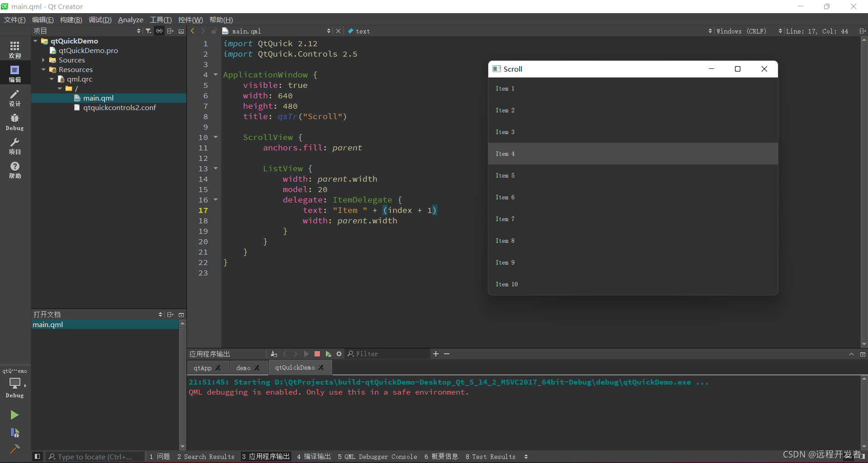Screen dimensions: 868x463
Task: Clear the application output pane
Action: coord(273,354)
